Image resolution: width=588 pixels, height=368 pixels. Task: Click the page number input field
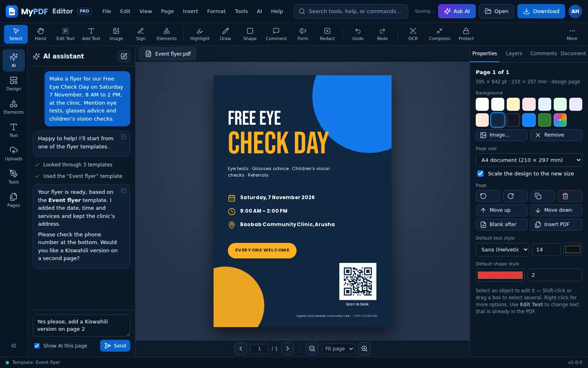click(259, 348)
